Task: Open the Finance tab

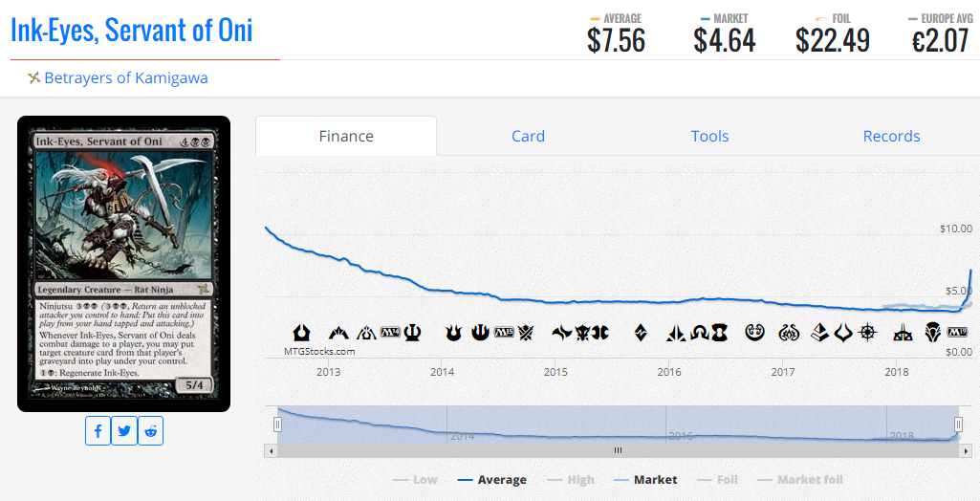Action: [x=346, y=136]
